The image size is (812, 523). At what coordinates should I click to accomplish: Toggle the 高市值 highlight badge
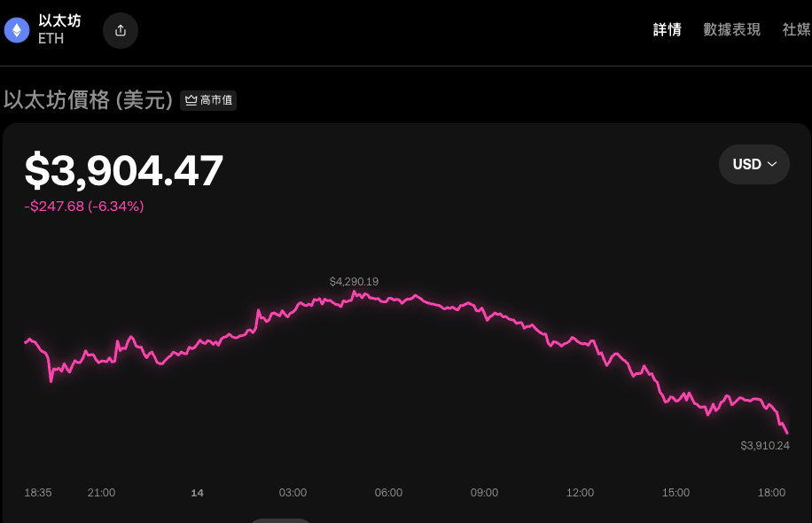coord(208,100)
